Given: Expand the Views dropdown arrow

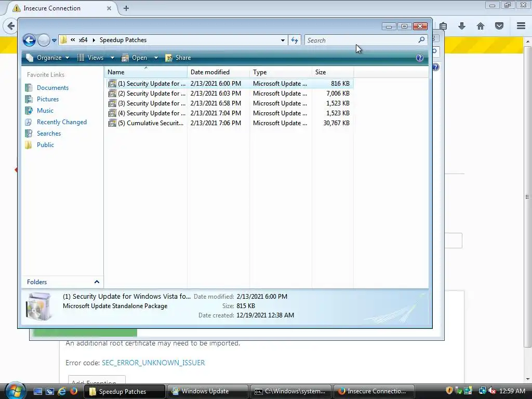Looking at the screenshot, I should [112, 58].
